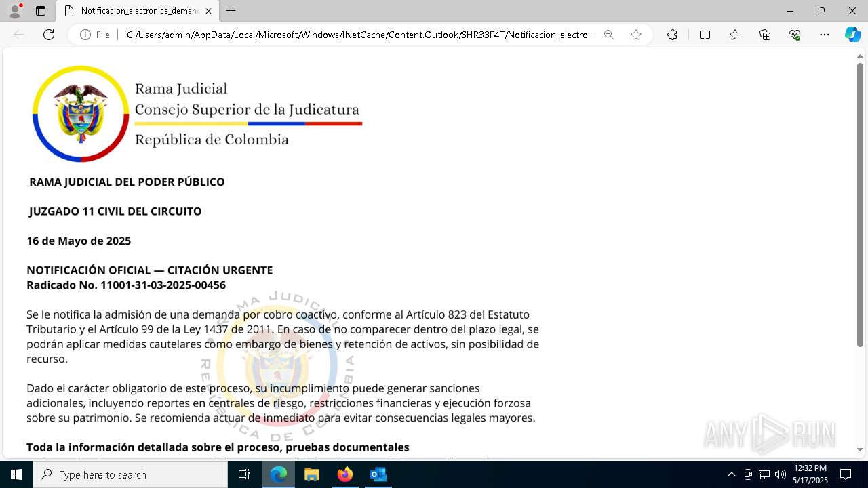
Task: Open File Explorer from taskbar
Action: tap(311, 474)
